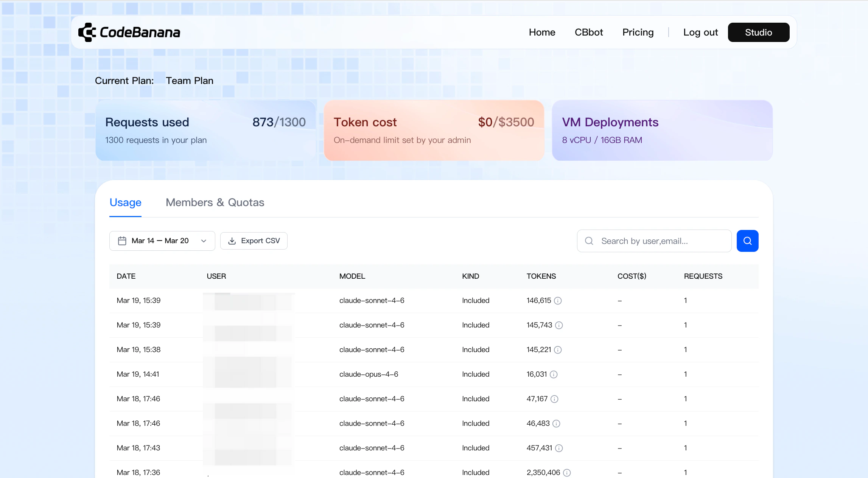The image size is (868, 478).
Task: Open the CBbot nav link
Action: [x=589, y=33]
